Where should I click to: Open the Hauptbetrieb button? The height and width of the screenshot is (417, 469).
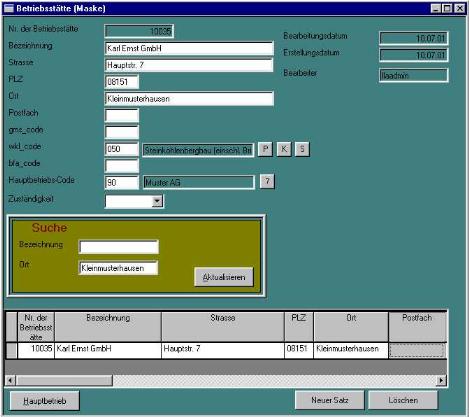coord(45,401)
